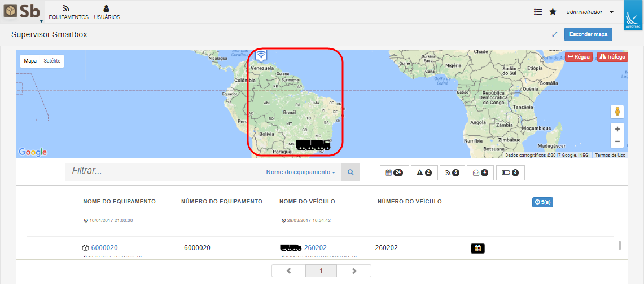The width and height of the screenshot is (644, 284).
Task: Filter by signal status badge
Action: [452, 172]
